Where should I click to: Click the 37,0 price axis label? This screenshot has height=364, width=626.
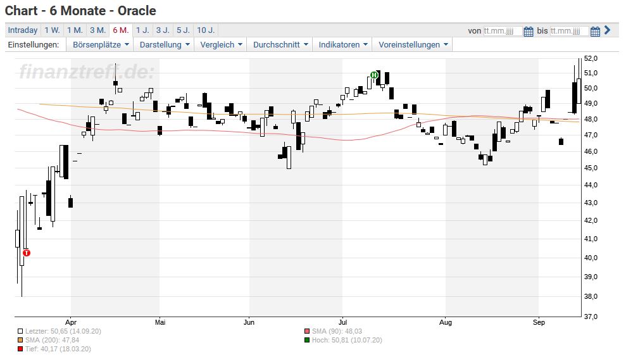591,317
